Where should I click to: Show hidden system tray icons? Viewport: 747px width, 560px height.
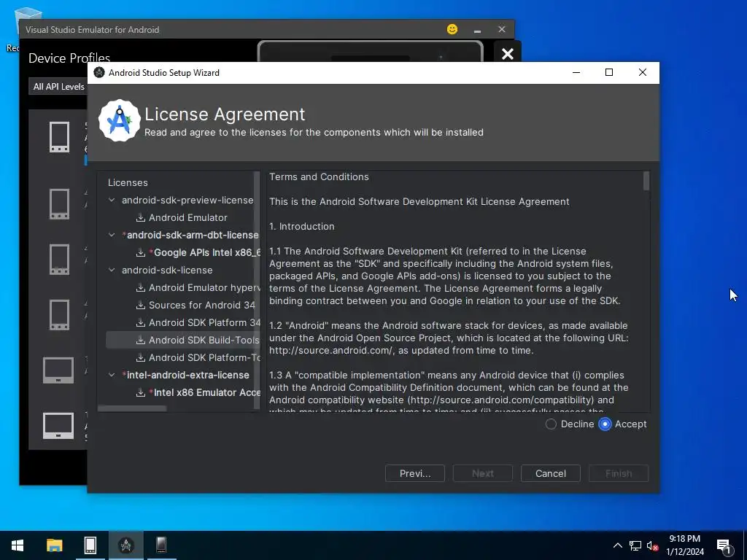(x=617, y=545)
